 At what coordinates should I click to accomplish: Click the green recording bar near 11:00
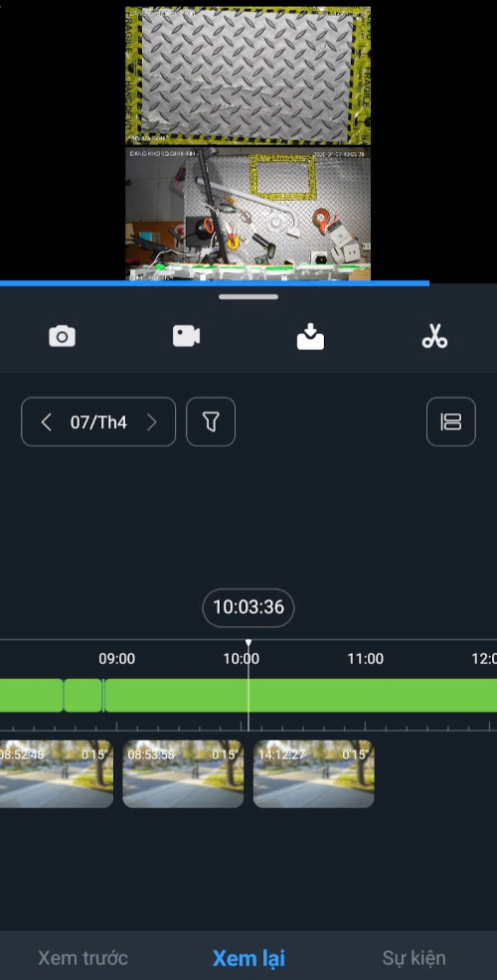(366, 695)
